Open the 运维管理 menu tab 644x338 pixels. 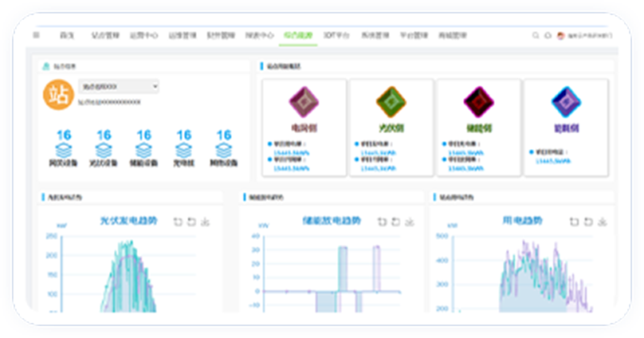tap(183, 35)
